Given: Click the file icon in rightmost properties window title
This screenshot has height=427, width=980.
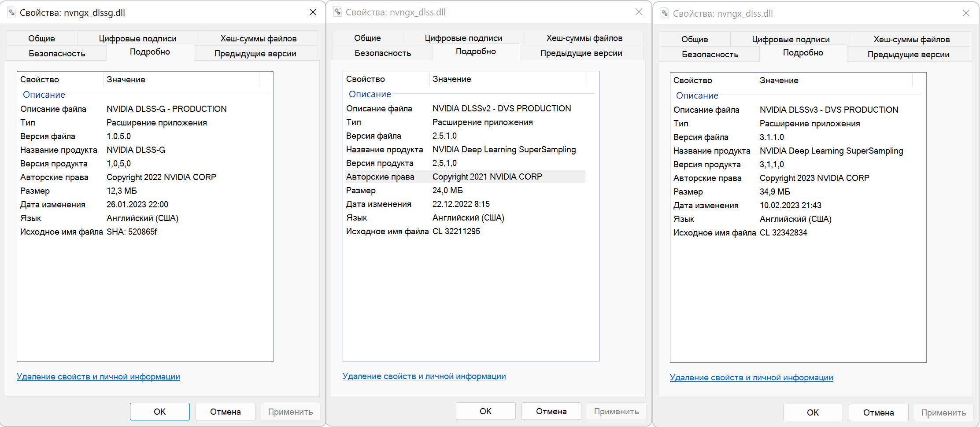Looking at the screenshot, I should click(665, 13).
